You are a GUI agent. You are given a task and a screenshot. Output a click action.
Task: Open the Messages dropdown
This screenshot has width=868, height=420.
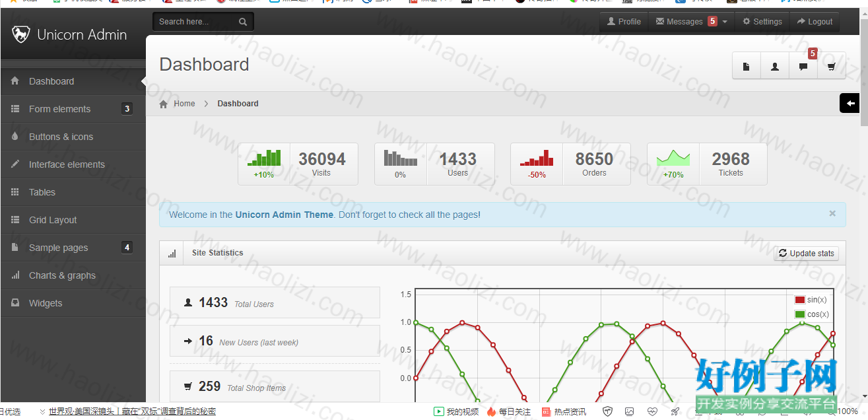tap(691, 22)
